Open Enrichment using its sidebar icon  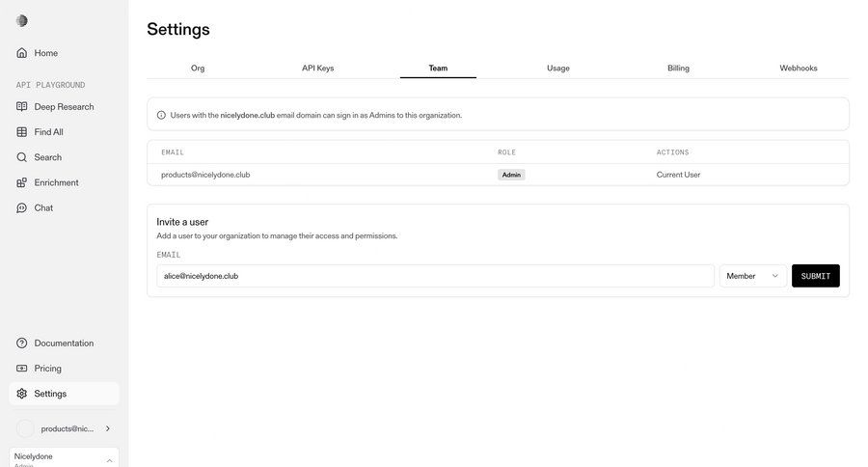tap(22, 182)
